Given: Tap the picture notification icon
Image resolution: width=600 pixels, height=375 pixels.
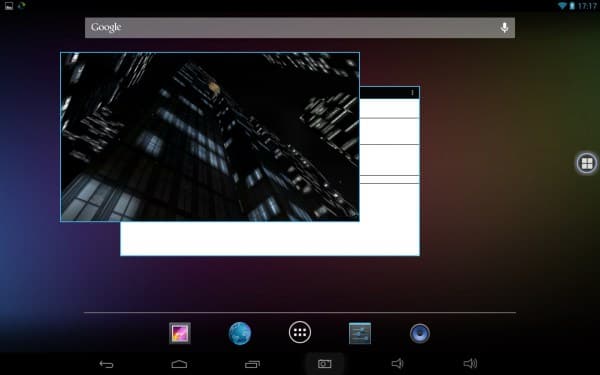Looking at the screenshot, I should (8, 5).
